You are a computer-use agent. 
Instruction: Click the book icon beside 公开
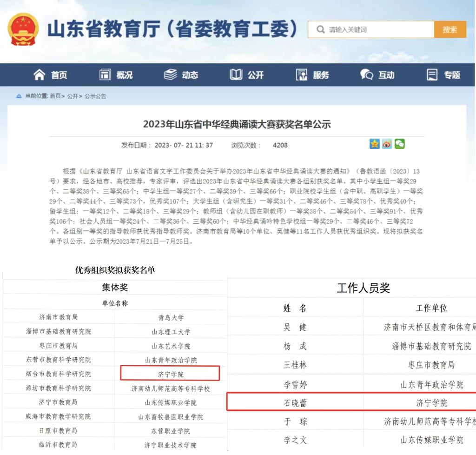point(236,75)
